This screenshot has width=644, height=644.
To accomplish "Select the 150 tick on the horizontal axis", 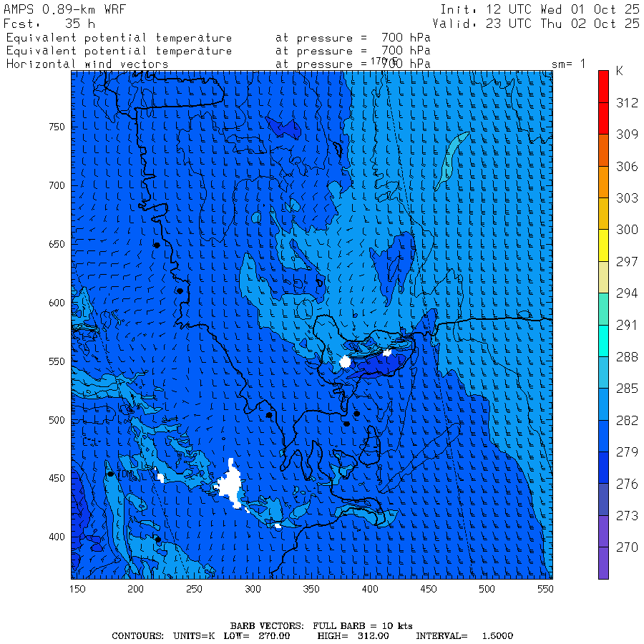I will coord(77,589).
